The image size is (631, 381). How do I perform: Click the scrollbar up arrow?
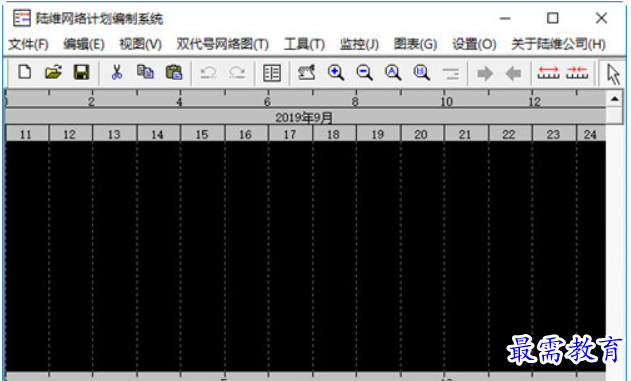tap(615, 99)
